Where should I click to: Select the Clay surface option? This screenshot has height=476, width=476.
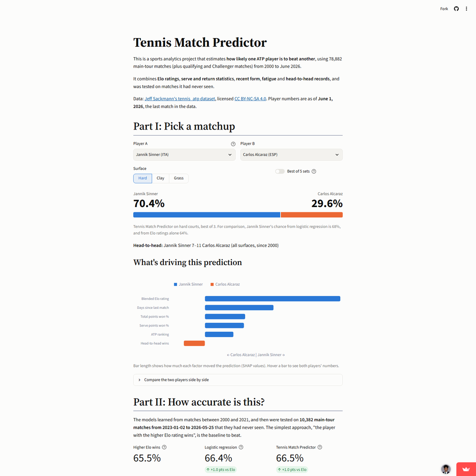click(160, 178)
